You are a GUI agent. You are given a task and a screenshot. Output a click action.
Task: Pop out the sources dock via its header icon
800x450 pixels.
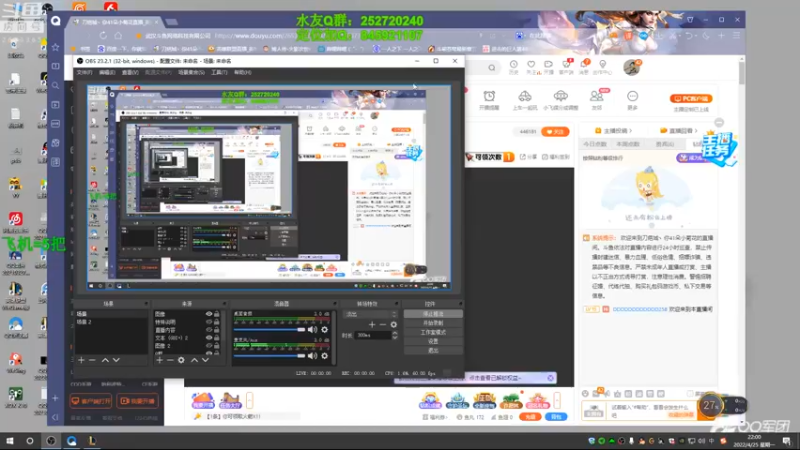point(224,304)
